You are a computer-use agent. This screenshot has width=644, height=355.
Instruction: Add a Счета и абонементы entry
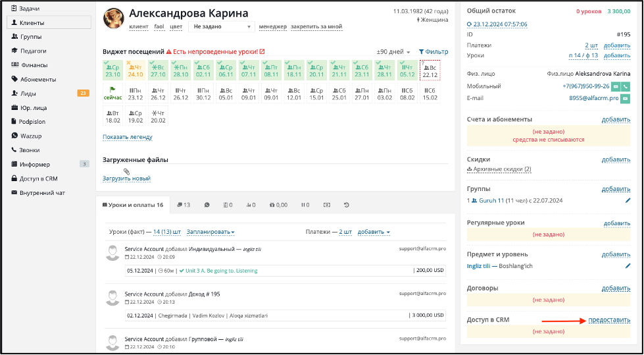coord(616,119)
